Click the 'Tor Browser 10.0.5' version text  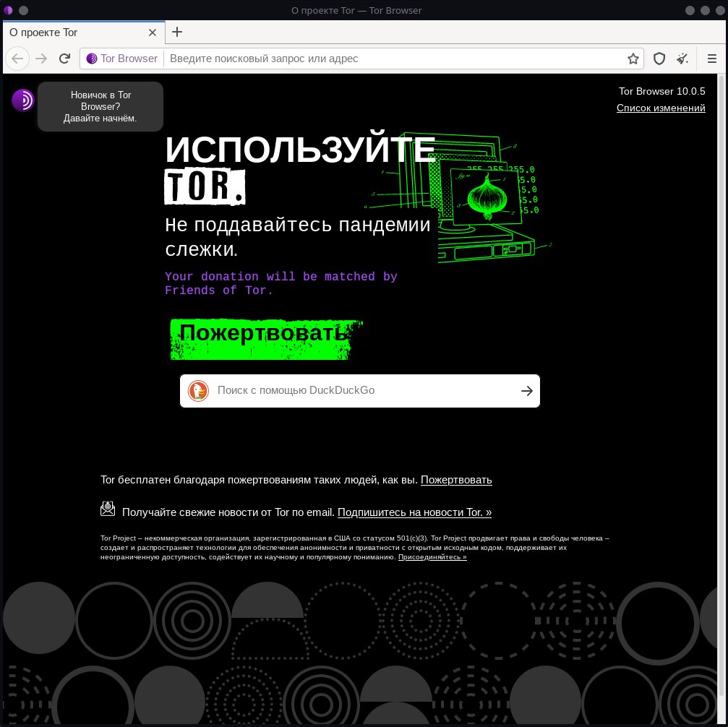661,91
